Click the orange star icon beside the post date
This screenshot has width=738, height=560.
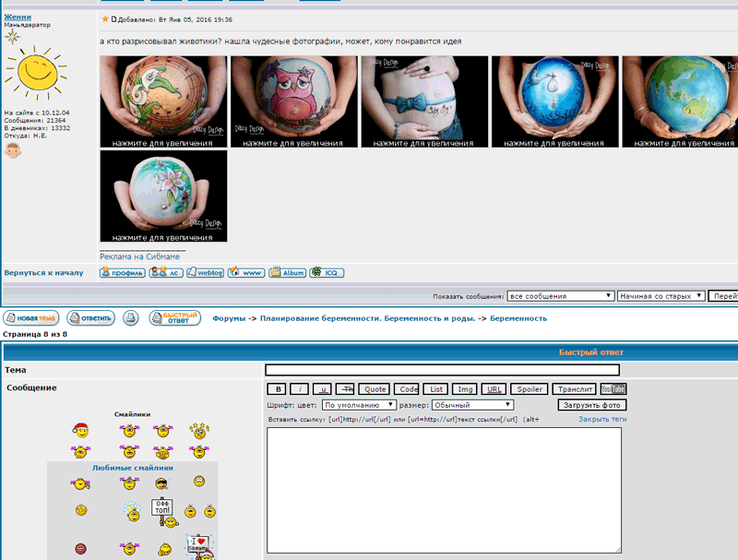coord(105,19)
